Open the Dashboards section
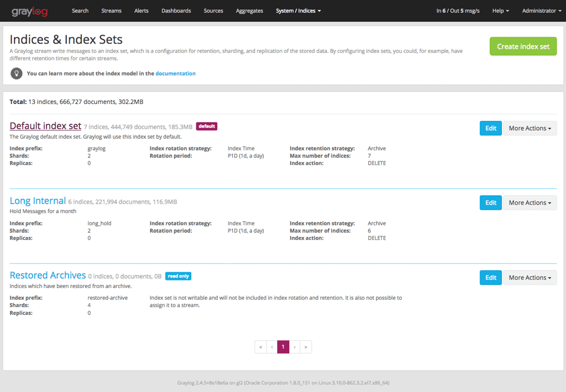This screenshot has width=566, height=392. tap(176, 10)
